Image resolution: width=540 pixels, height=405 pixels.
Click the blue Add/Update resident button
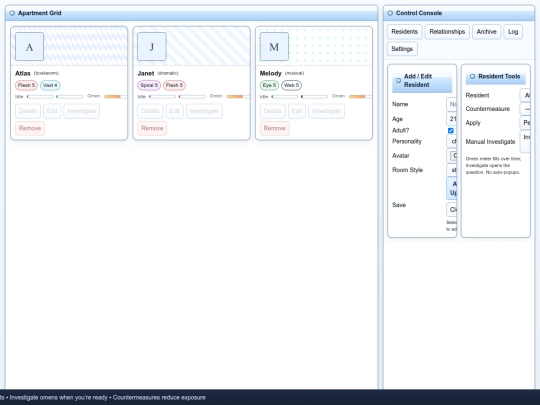[x=452, y=188]
